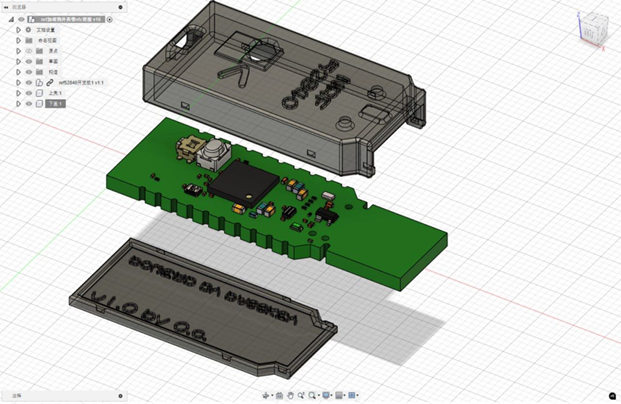Select the Orbit navigation tool
The width and height of the screenshot is (621, 404).
pyautogui.click(x=266, y=395)
